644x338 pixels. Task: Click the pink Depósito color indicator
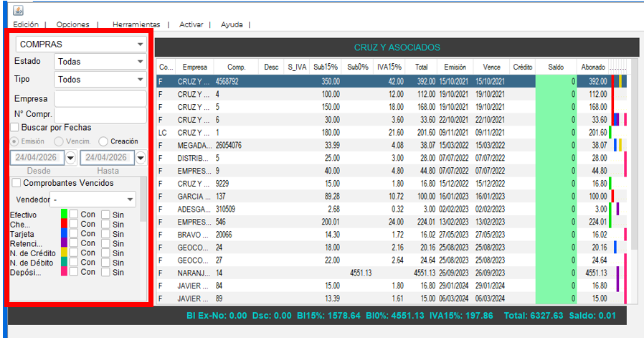(x=64, y=271)
